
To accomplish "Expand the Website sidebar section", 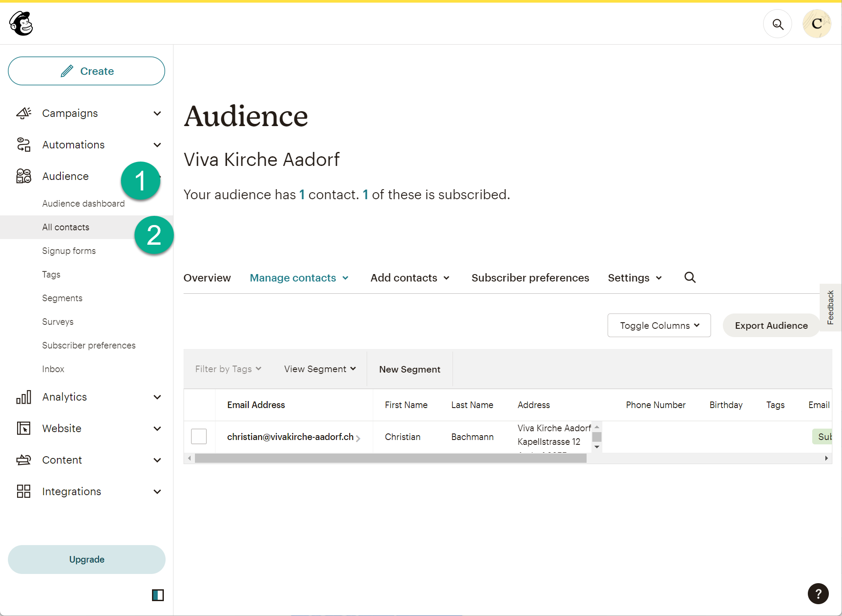I will coord(157,429).
